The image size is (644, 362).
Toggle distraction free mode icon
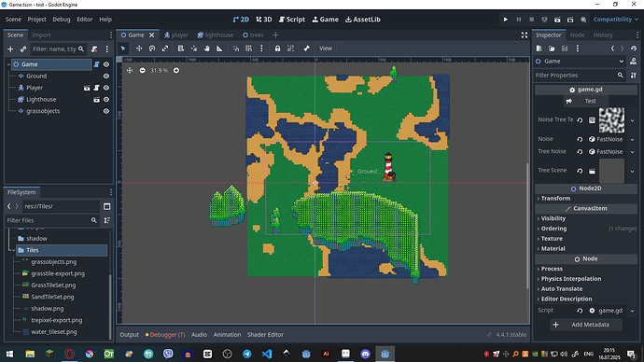pos(525,35)
